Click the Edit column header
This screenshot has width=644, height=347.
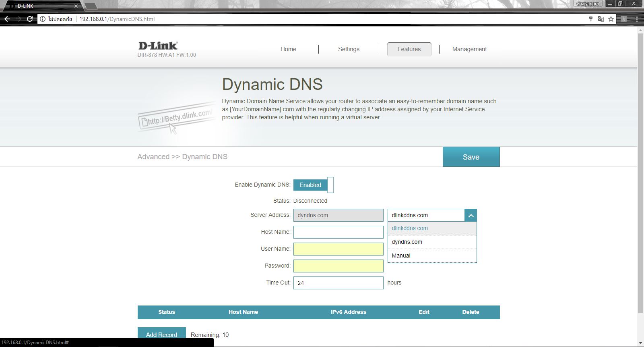coord(424,312)
